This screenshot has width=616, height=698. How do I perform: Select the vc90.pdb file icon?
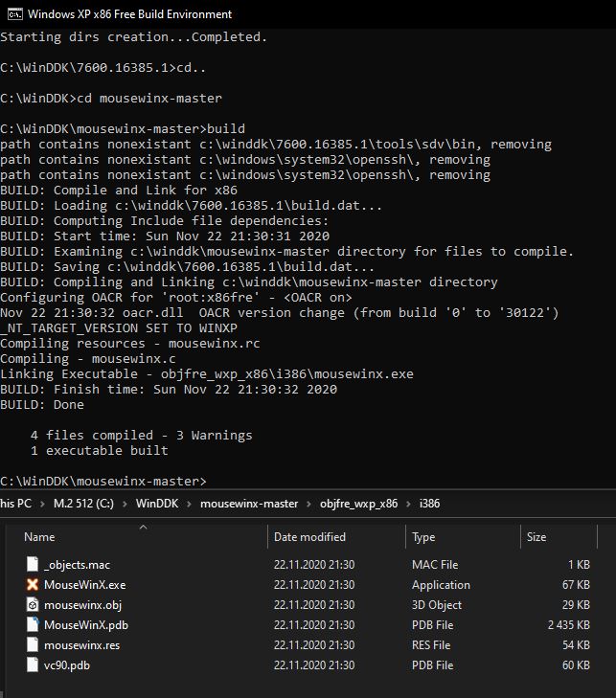[33, 664]
